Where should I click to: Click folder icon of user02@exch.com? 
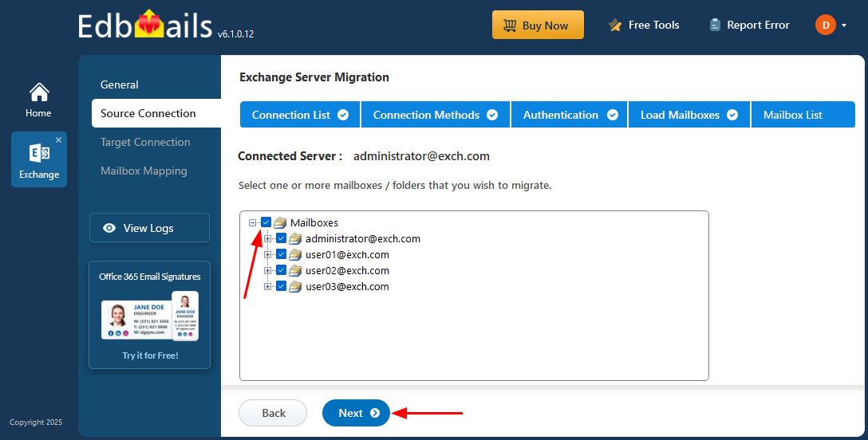[x=296, y=271]
